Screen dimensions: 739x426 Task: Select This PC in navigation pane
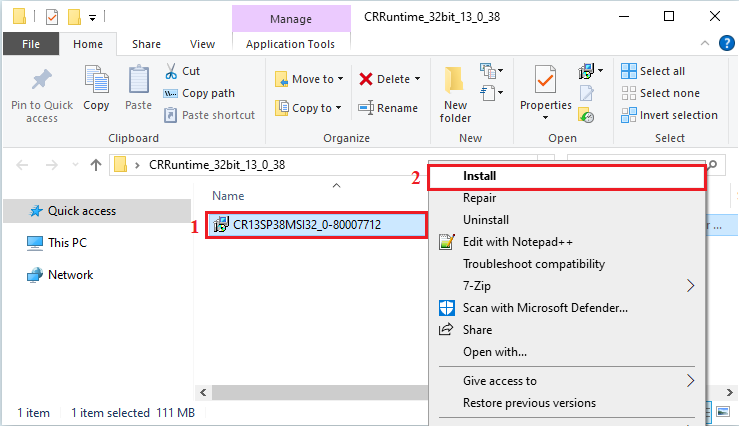[x=69, y=243]
